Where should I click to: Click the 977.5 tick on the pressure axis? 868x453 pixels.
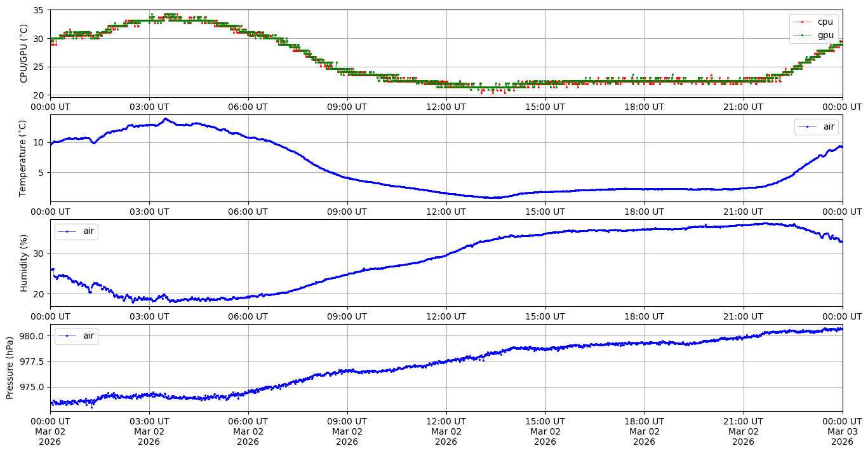tap(32, 362)
